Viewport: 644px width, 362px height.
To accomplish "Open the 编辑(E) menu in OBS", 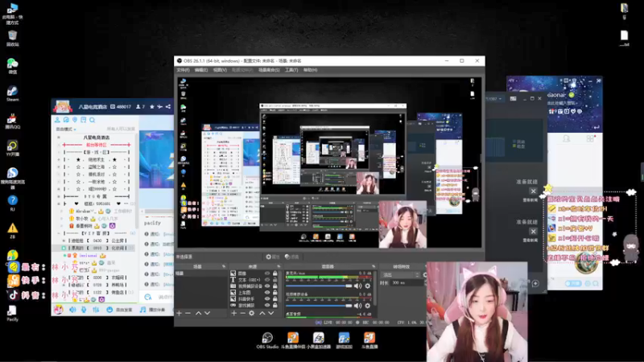I will pos(201,70).
